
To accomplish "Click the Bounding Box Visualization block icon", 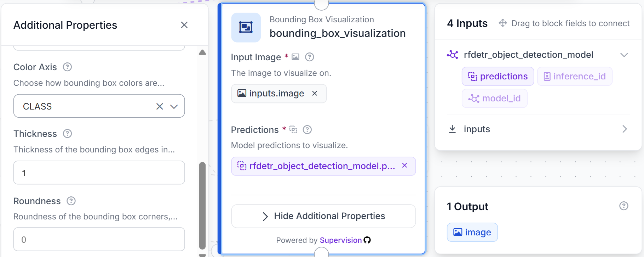I will point(246,27).
